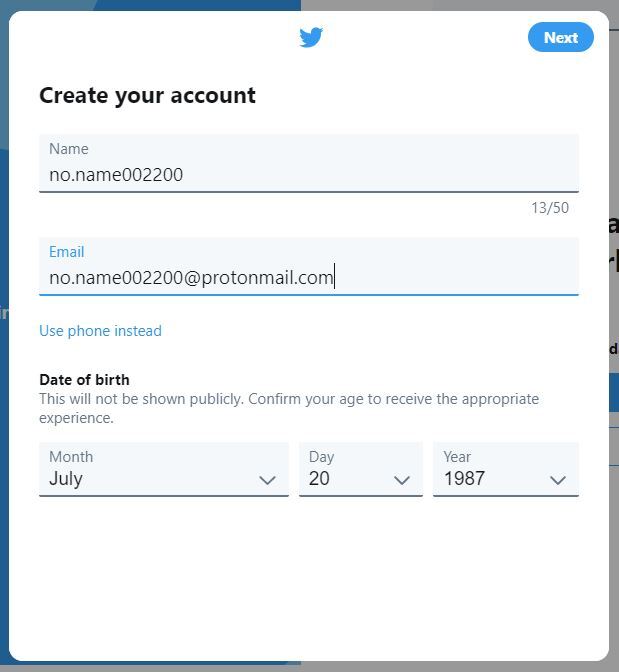Open the Month dropdown

click(163, 469)
